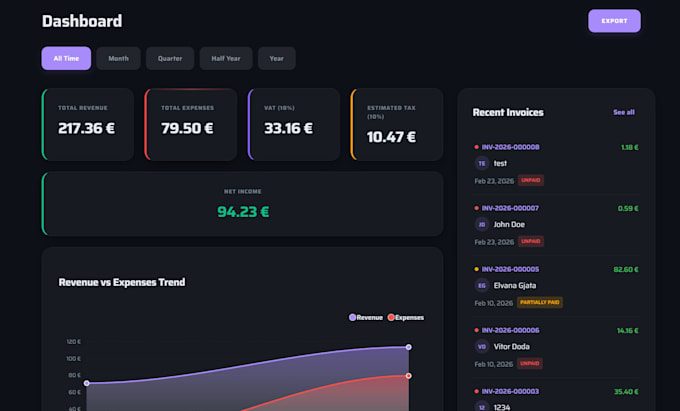
Task: Switch to the Month filter tab
Action: pyautogui.click(x=118, y=58)
